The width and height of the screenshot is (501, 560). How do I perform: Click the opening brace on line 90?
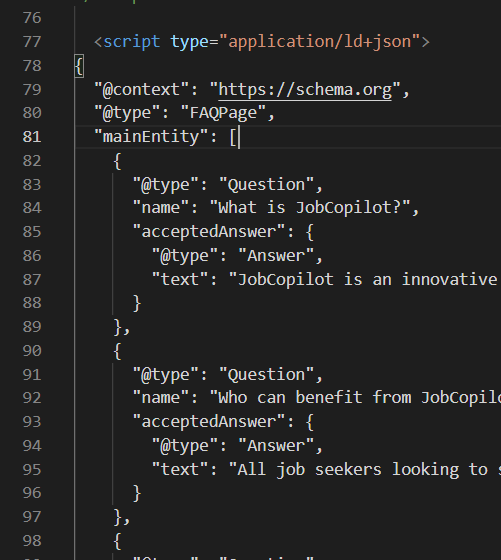pos(117,351)
